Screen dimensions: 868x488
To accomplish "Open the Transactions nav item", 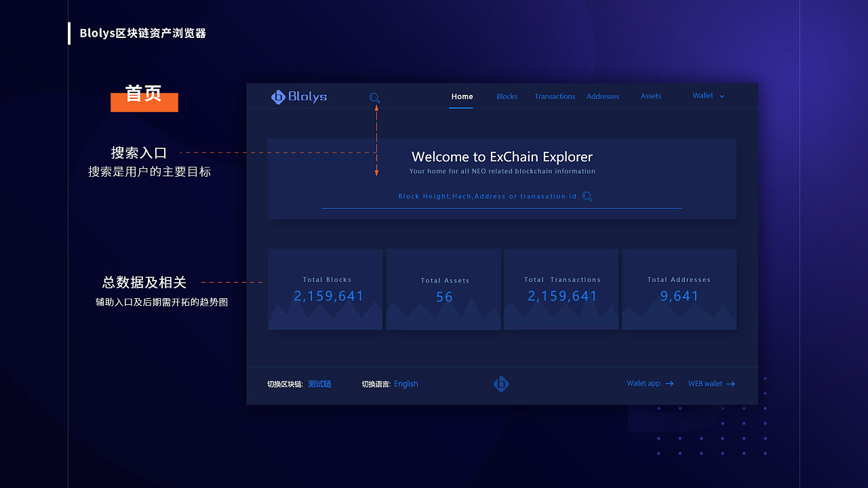I will tap(554, 96).
